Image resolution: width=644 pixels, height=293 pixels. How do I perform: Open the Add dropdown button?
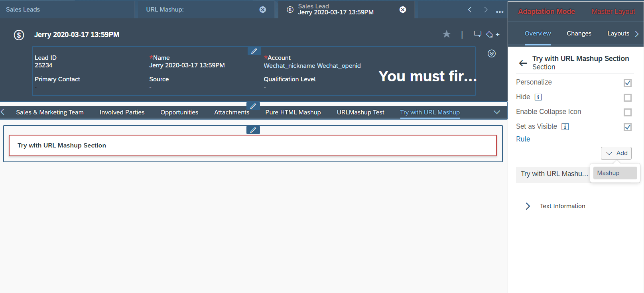click(x=616, y=153)
